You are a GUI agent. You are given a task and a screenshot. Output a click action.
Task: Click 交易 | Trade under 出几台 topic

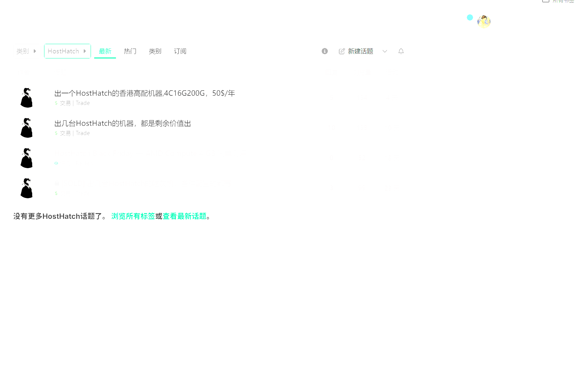click(72, 133)
